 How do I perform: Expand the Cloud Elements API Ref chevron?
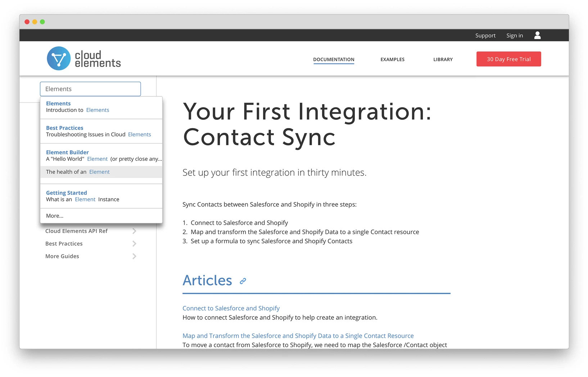[x=134, y=231]
